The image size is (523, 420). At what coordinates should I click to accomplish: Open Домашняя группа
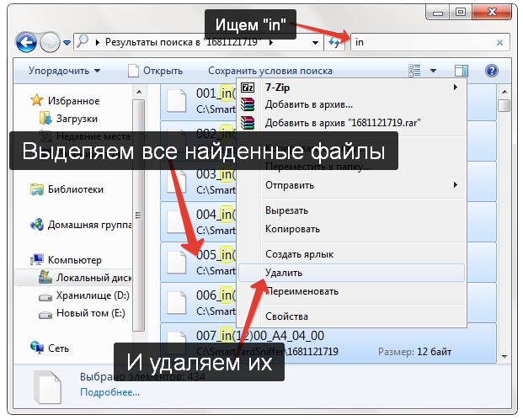(89, 225)
